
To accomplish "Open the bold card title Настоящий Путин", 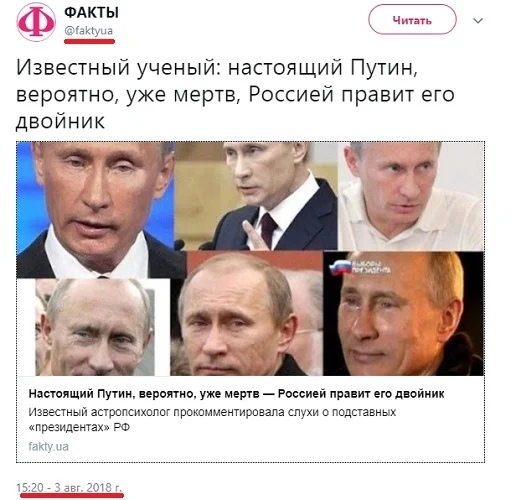I will click(x=236, y=393).
